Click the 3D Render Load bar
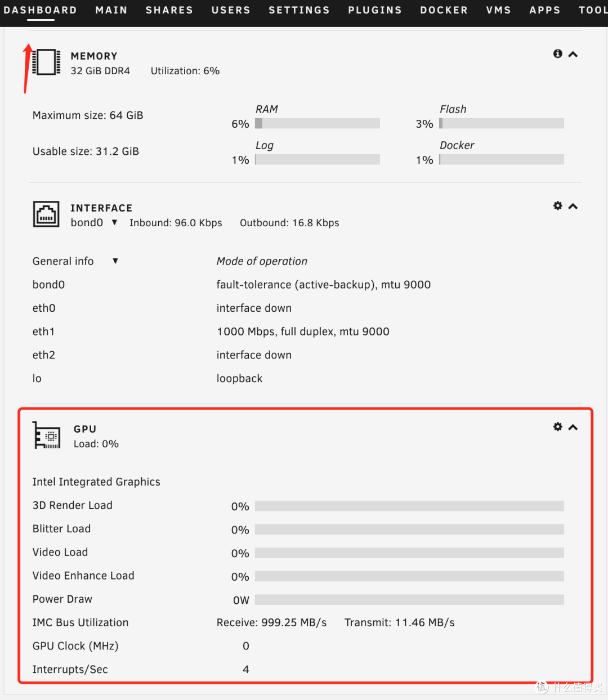Image resolution: width=608 pixels, height=700 pixels. click(409, 505)
